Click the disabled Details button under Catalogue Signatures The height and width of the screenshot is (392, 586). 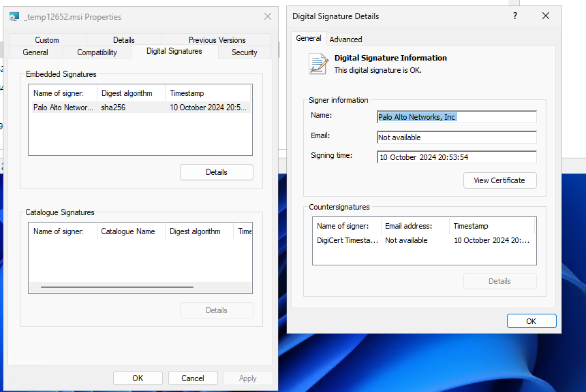217,310
